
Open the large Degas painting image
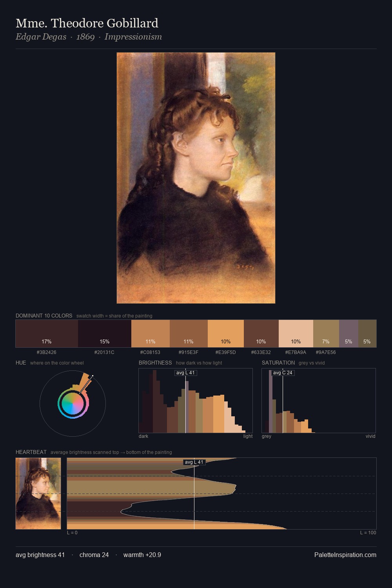[196, 178]
